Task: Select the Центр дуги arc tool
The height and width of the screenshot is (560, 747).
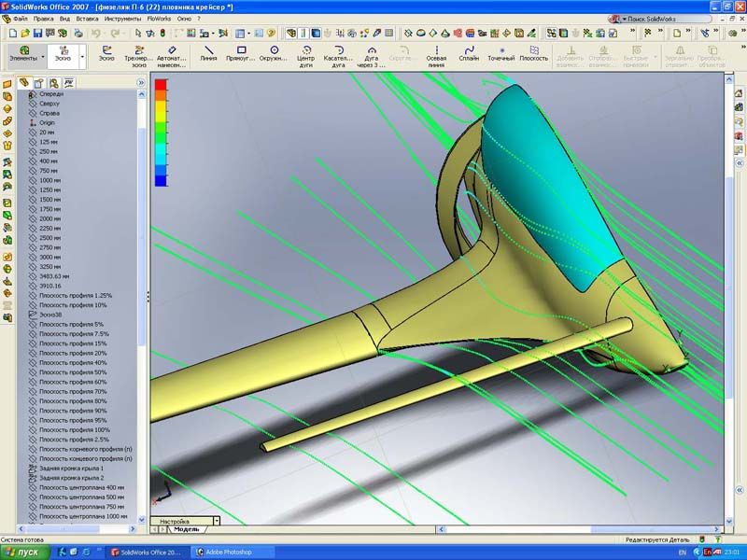Action: [x=305, y=55]
